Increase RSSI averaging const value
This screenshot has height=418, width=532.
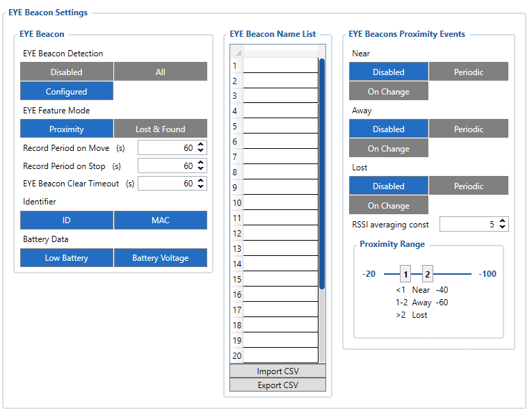503,221
